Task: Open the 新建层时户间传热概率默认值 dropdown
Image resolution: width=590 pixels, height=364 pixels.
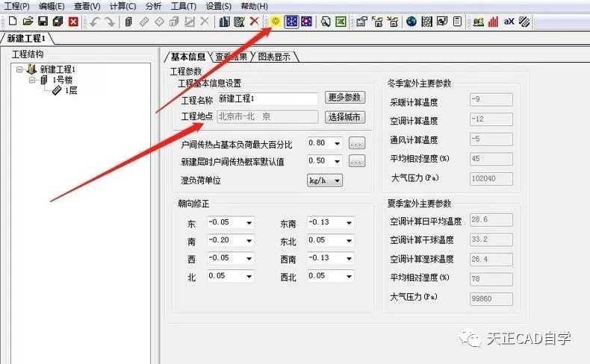Action: tap(337, 162)
